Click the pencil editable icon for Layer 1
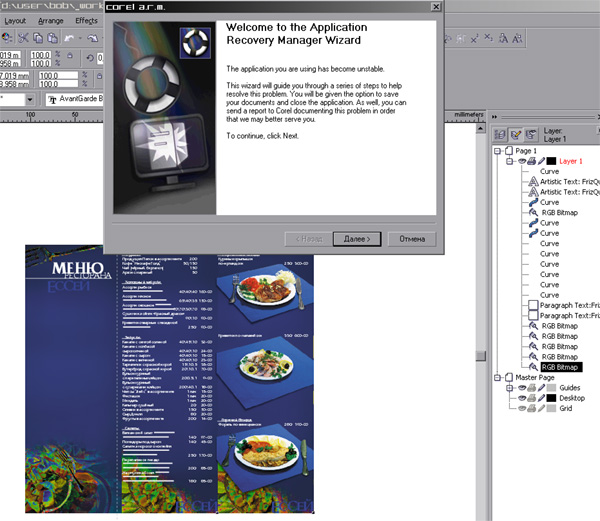Screen dimensions: 600x521 pyautogui.click(x=541, y=161)
